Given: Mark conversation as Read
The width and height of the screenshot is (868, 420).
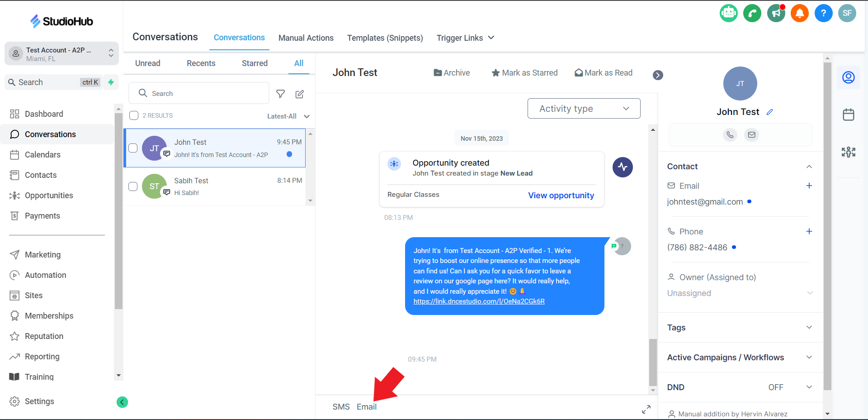Looking at the screenshot, I should [604, 73].
